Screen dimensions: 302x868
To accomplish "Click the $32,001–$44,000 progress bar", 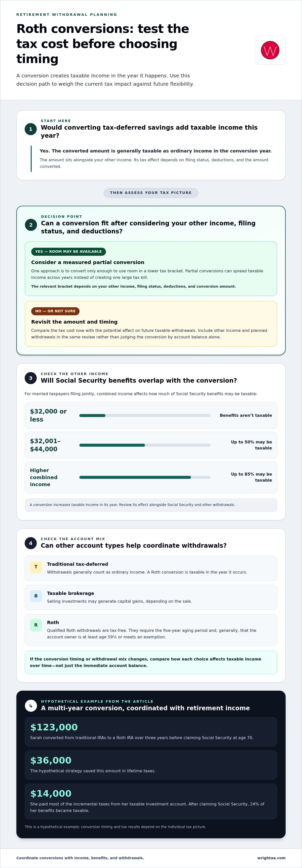I will (145, 445).
